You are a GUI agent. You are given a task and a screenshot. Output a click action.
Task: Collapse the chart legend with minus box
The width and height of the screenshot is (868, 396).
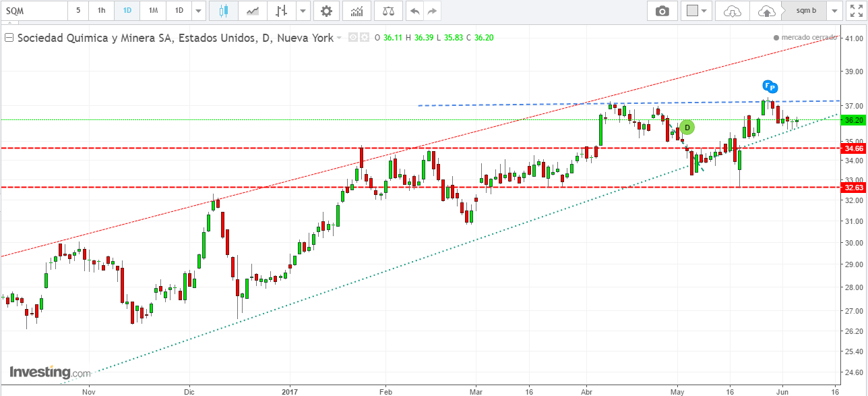9,38
